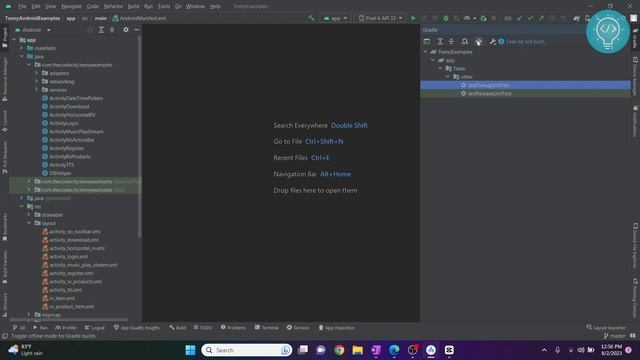This screenshot has width=640, height=360.
Task: Open the File menu
Action: click(22, 7)
